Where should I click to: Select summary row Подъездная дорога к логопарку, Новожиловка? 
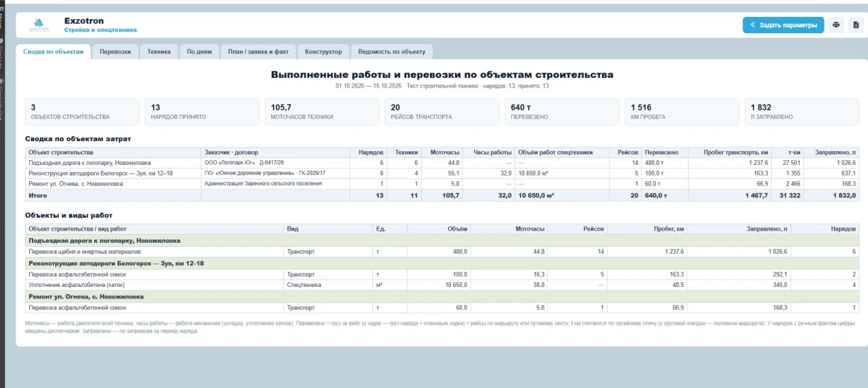tap(442, 163)
